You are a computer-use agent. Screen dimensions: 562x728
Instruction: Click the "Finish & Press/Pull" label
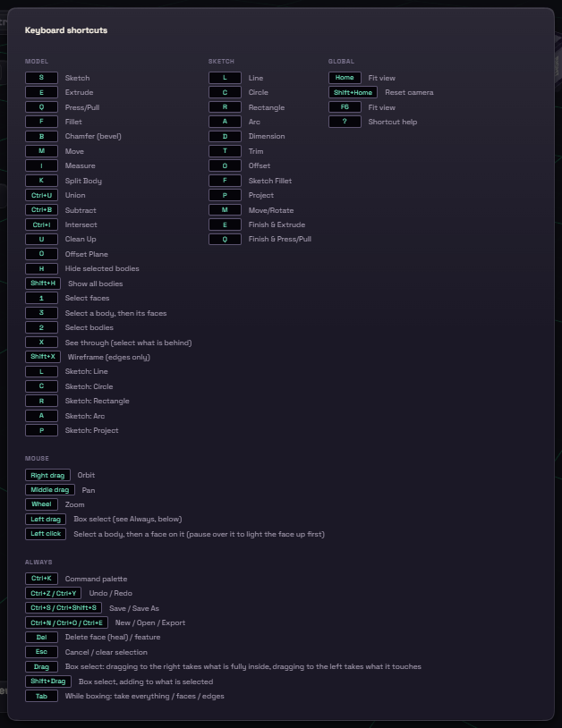click(x=279, y=239)
